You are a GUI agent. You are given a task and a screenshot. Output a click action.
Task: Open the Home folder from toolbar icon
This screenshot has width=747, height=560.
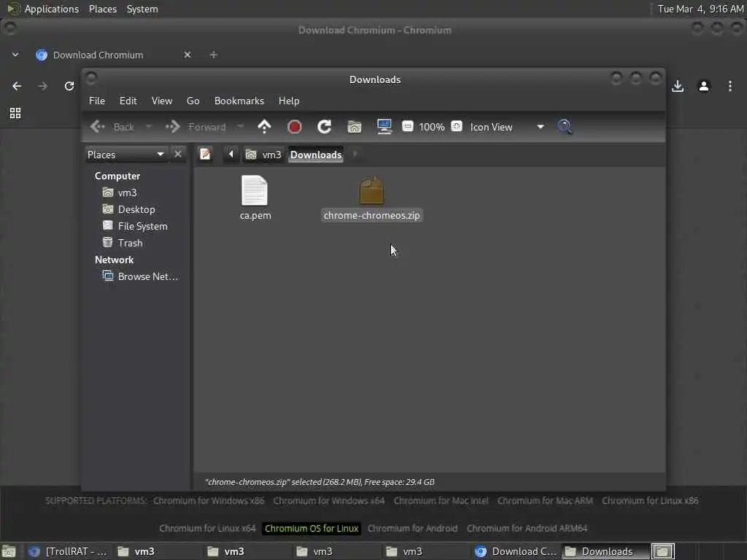point(355,127)
